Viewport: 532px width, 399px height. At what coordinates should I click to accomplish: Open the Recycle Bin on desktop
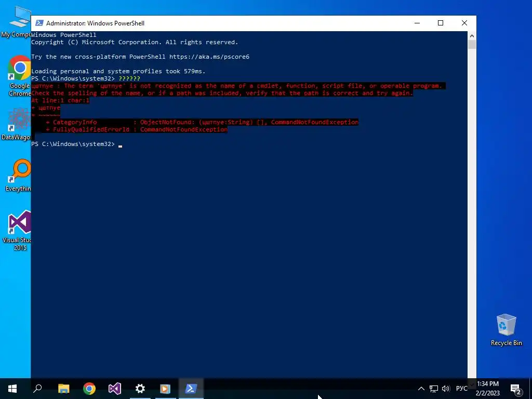506,329
